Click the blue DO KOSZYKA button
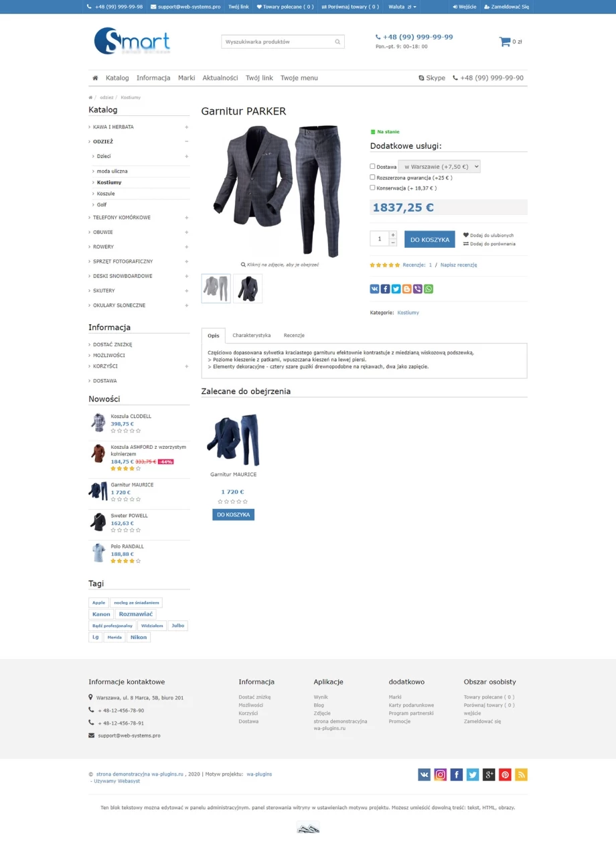616x844 pixels. tap(429, 239)
